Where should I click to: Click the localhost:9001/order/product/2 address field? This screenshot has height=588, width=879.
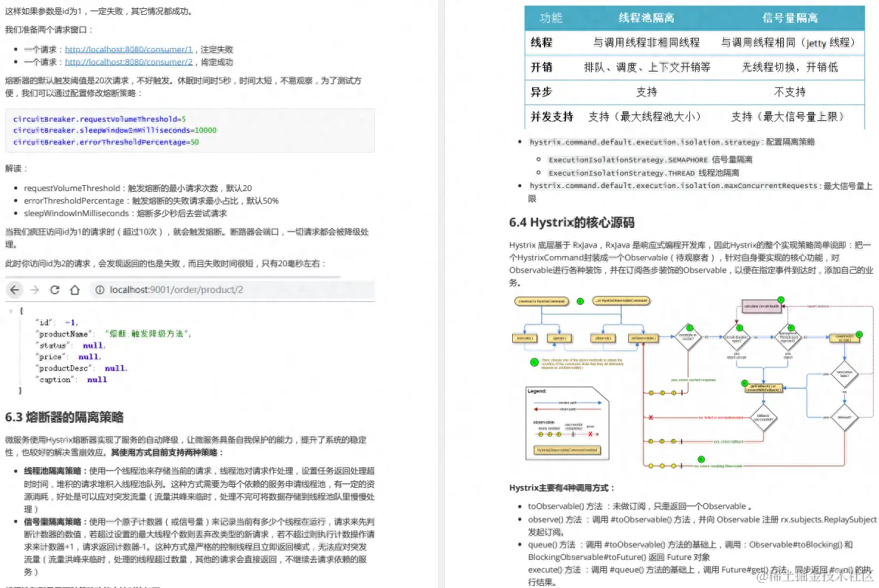point(232,290)
